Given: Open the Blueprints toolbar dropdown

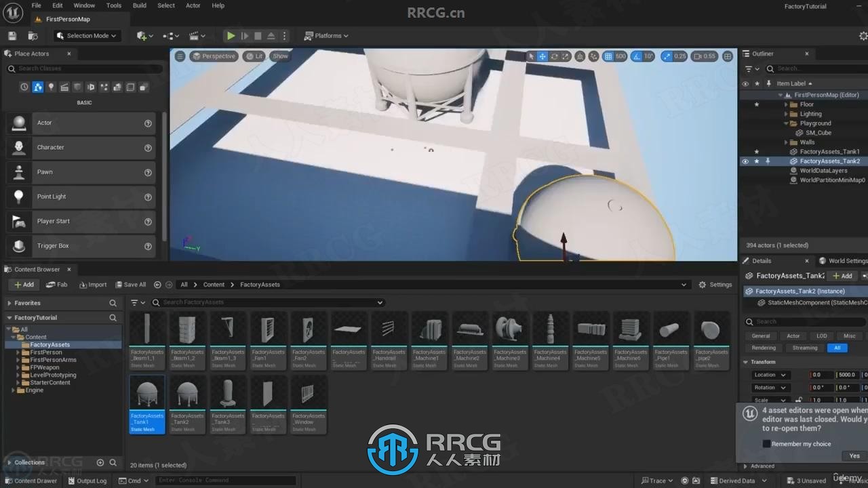Looking at the screenshot, I should click(171, 36).
